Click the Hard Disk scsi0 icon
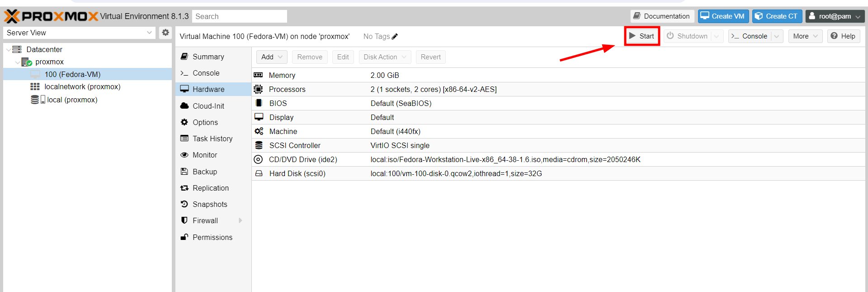868x292 pixels. 259,173
